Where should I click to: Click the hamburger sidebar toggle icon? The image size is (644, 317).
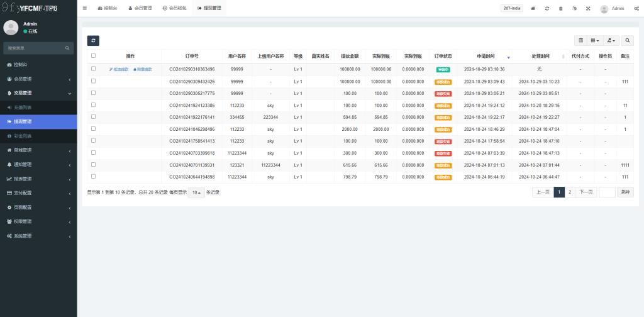click(85, 9)
